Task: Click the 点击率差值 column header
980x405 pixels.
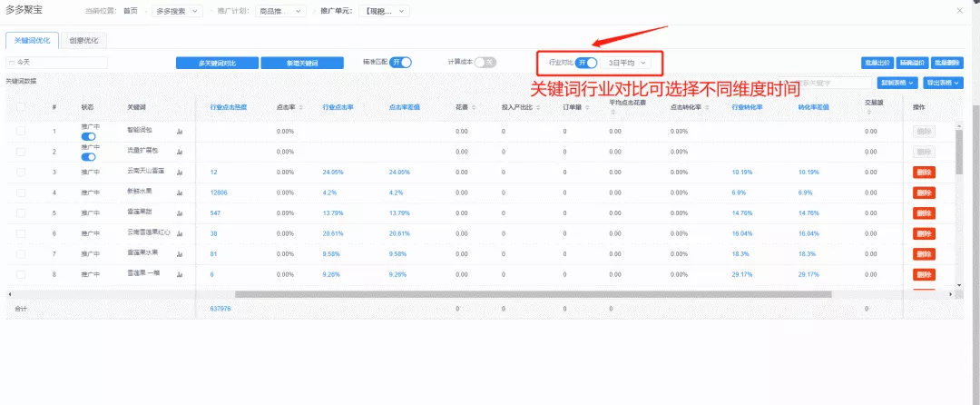Action: (x=404, y=107)
